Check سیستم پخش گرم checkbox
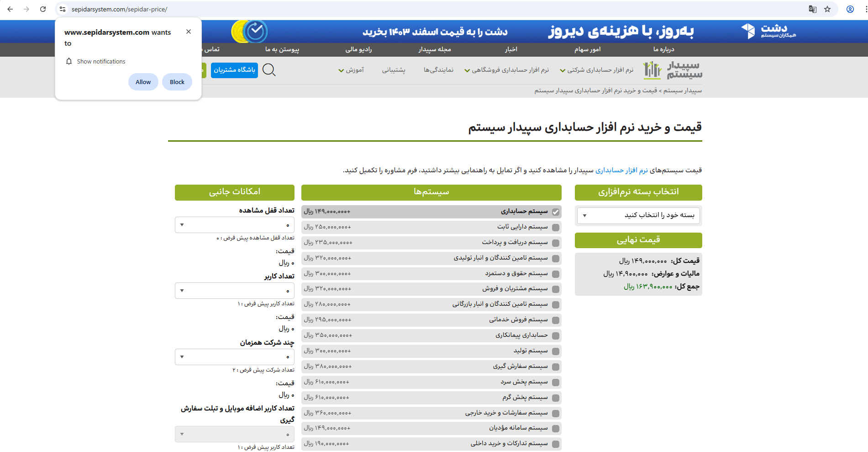Screen dimensions: 868x452 tap(556, 398)
